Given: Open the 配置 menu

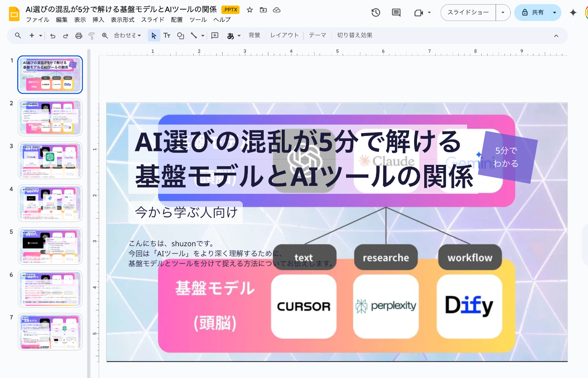Looking at the screenshot, I should [177, 20].
